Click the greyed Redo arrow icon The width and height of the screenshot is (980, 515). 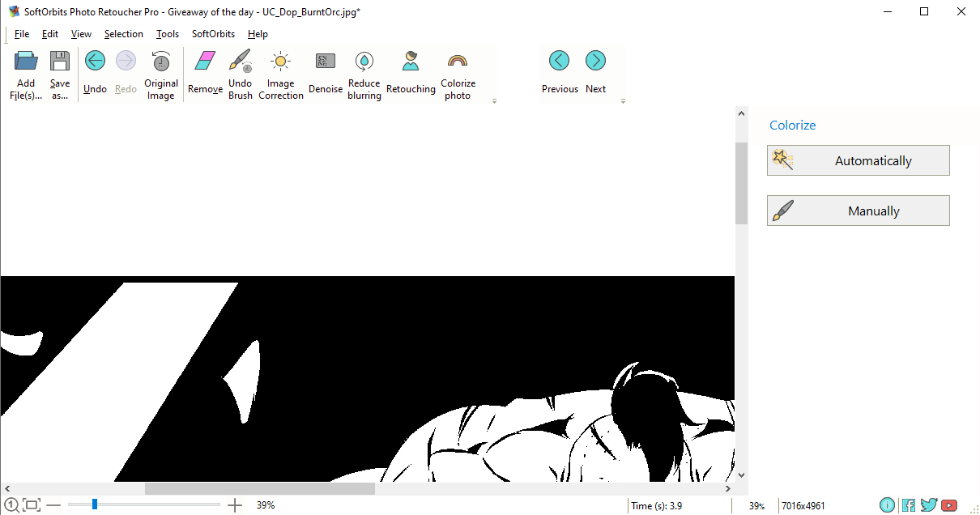coord(126,61)
